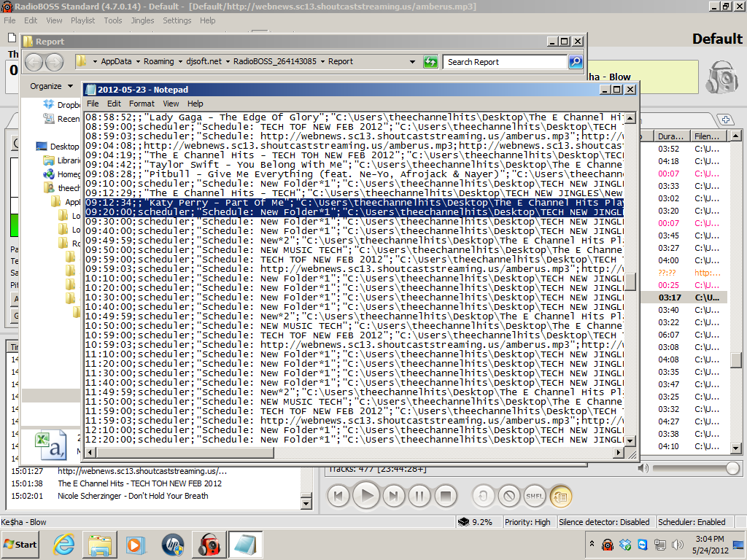This screenshot has height=560, width=747.
Task: Expand the arrow before AppData breadcrumb
Action: click(95, 62)
